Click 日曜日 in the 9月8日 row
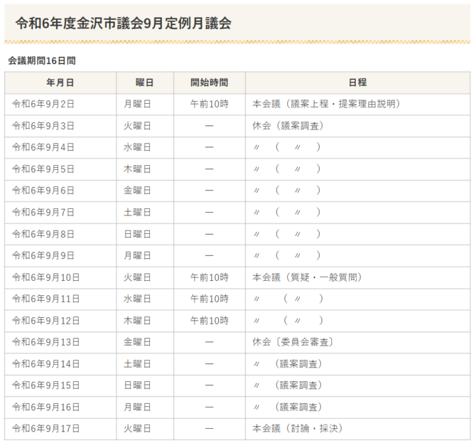 (145, 235)
